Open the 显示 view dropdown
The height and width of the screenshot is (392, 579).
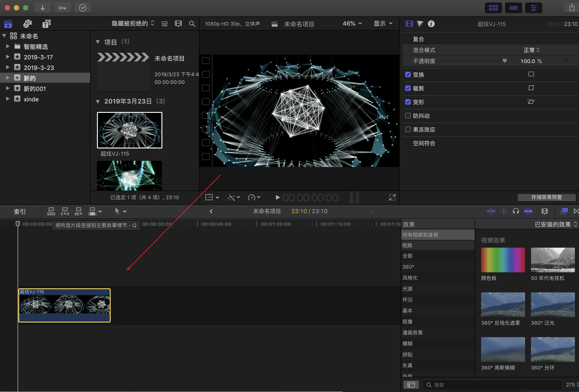coord(383,23)
